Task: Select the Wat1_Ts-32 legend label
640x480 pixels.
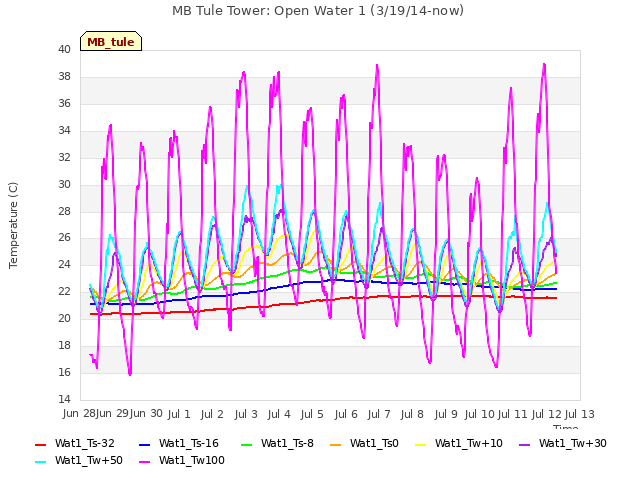Action: click(x=85, y=443)
